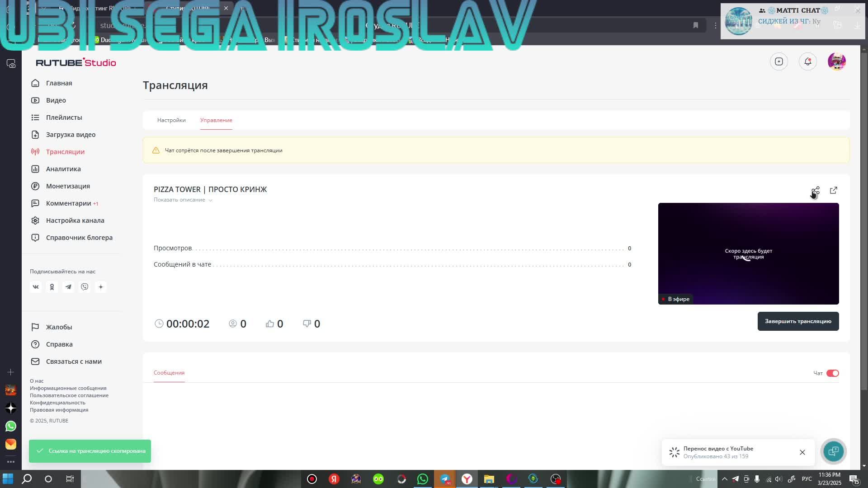Viewport: 868px width, 488px height.
Task: Switch to the Настройки tab
Action: coord(171,120)
